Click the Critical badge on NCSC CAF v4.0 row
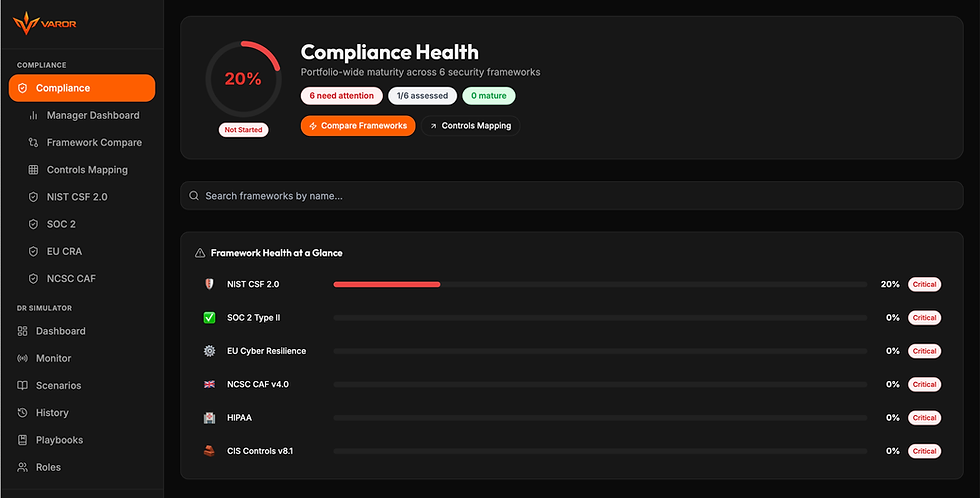This screenshot has width=980, height=498. coord(924,384)
